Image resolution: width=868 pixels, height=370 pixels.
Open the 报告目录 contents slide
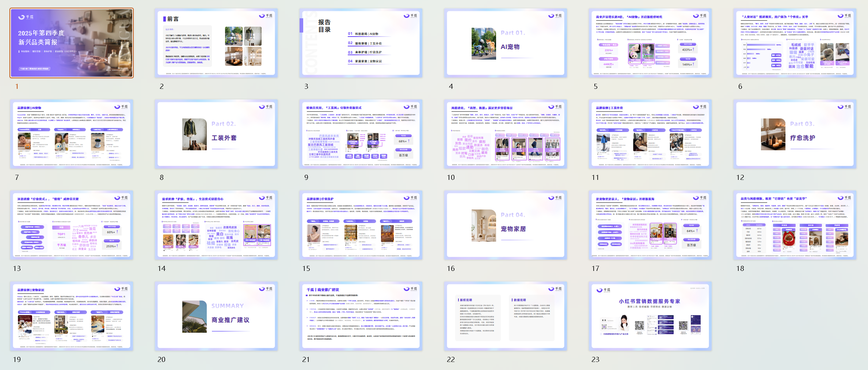click(361, 43)
